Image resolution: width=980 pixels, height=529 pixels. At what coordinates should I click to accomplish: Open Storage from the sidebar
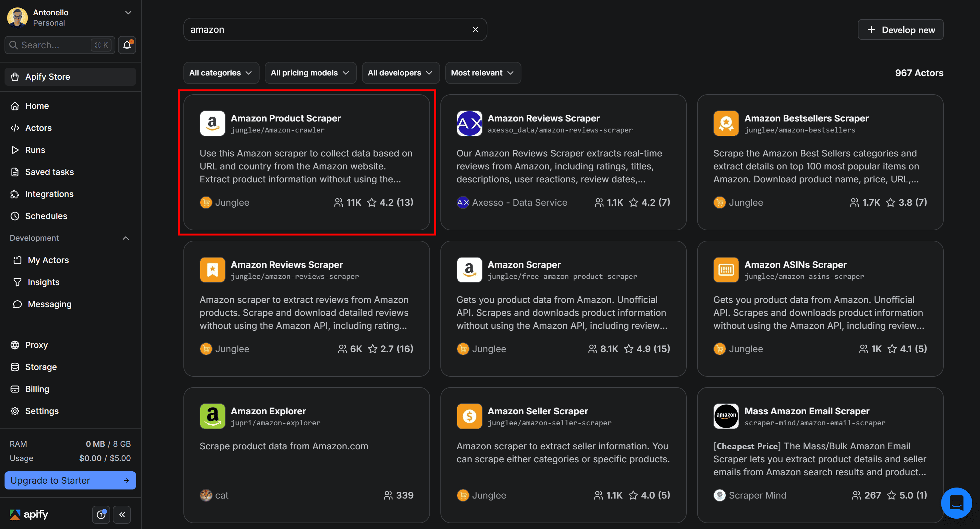click(41, 367)
